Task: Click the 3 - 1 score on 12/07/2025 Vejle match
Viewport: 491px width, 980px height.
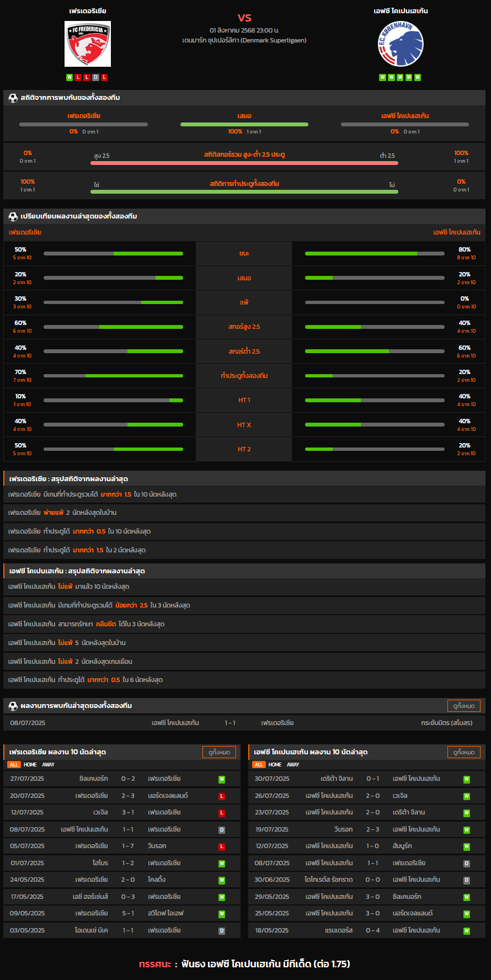Action: [128, 813]
